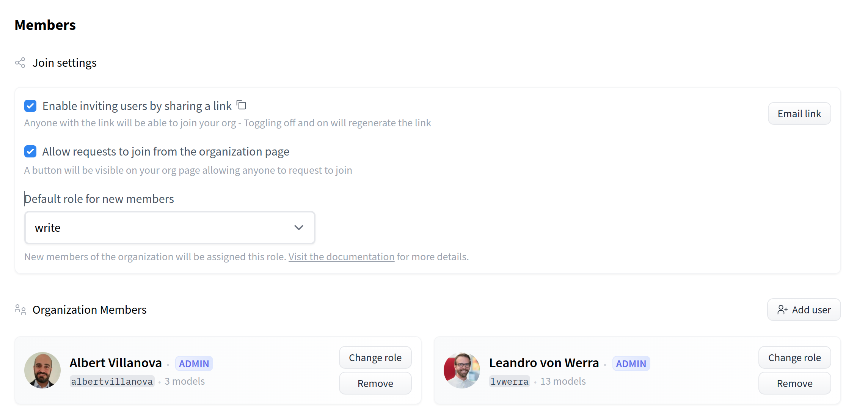The image size is (868, 412).
Task: View Leandro von Werra's 13 models
Action: tap(563, 381)
